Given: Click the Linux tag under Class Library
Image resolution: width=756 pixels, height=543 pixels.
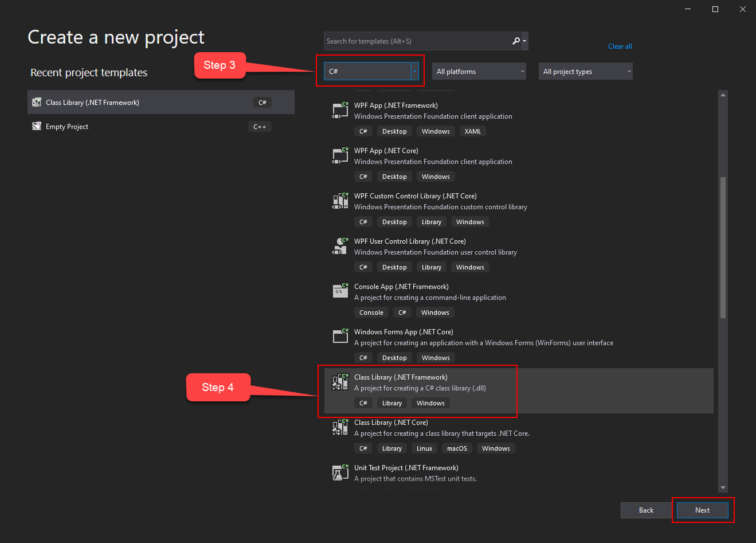Looking at the screenshot, I should pyautogui.click(x=425, y=448).
